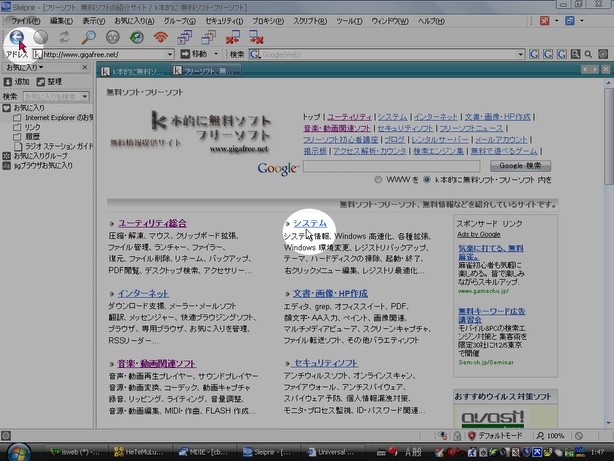Switch to the k本的に無料ソ… tab
The height and width of the screenshot is (461, 614).
[134, 71]
